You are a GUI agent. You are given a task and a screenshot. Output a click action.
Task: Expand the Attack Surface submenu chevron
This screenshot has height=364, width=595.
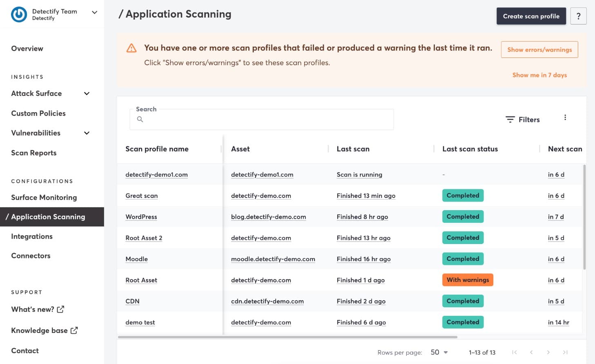tap(87, 93)
